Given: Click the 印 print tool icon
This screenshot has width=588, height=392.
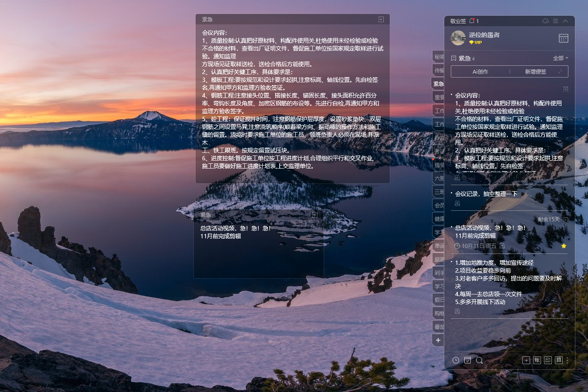Looking at the screenshot, I should pos(548,360).
